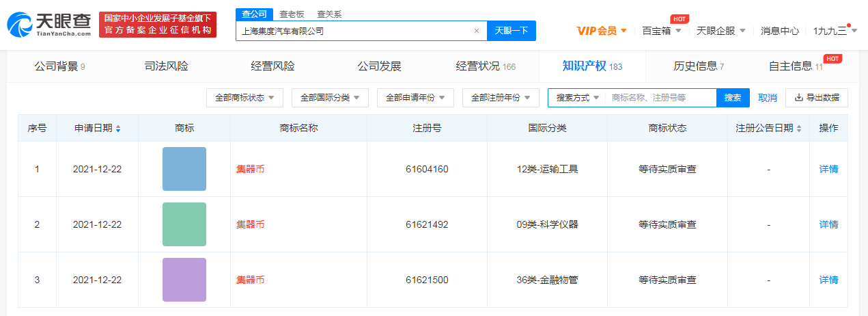Open the 知识产权 tab
868x316 pixels.
[x=592, y=66]
